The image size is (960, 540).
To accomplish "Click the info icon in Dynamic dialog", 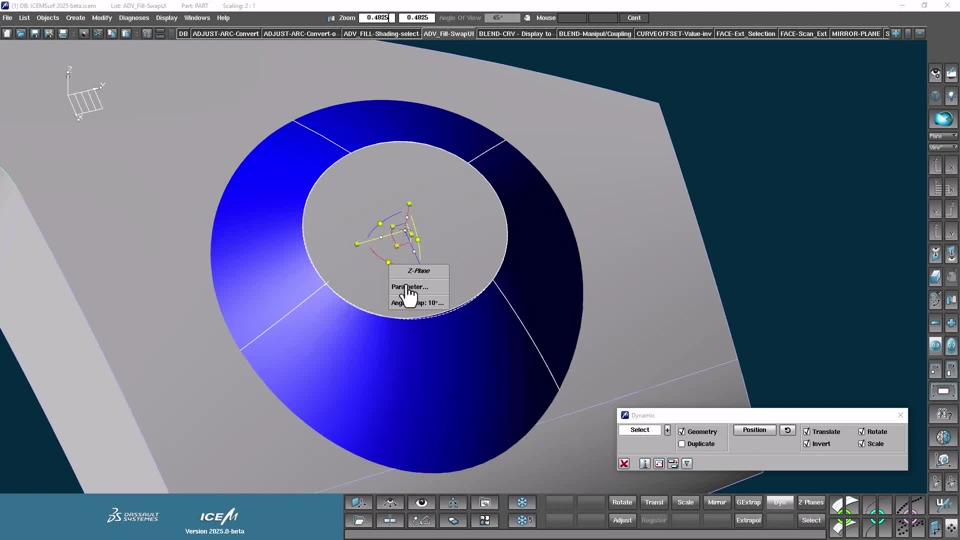I will point(645,463).
